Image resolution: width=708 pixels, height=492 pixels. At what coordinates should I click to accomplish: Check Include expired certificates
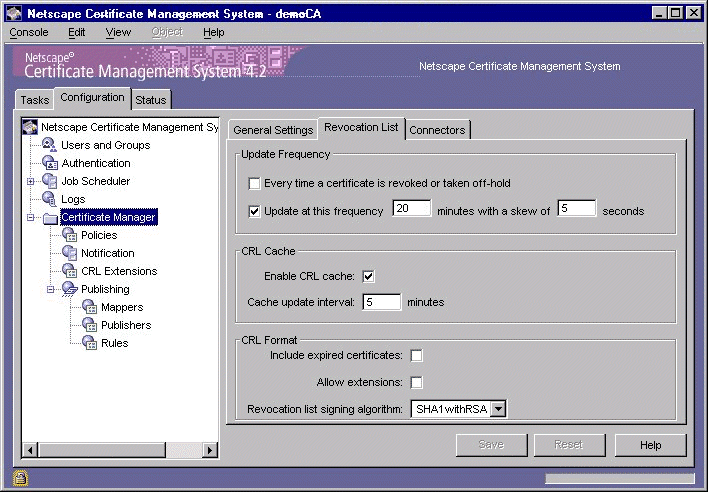point(416,356)
